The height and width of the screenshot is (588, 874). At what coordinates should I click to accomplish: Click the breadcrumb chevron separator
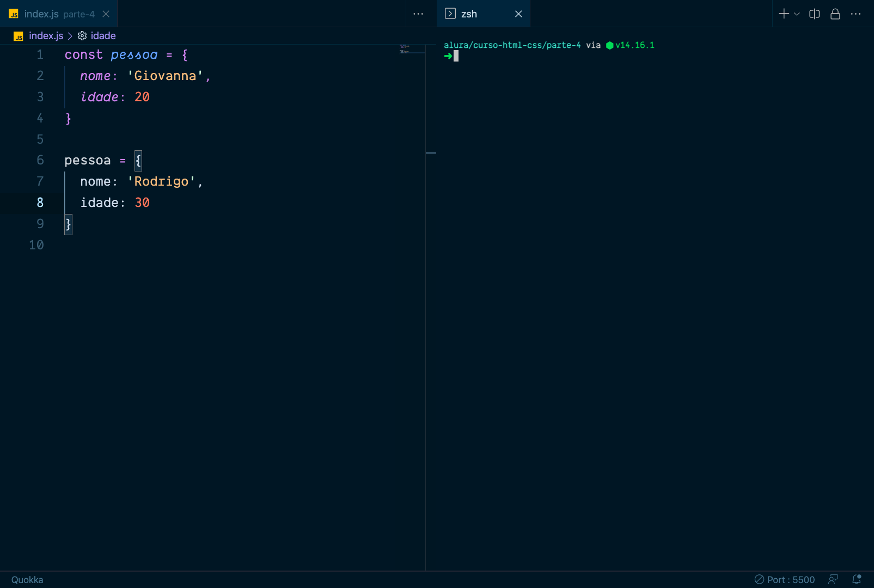pyautogui.click(x=70, y=36)
